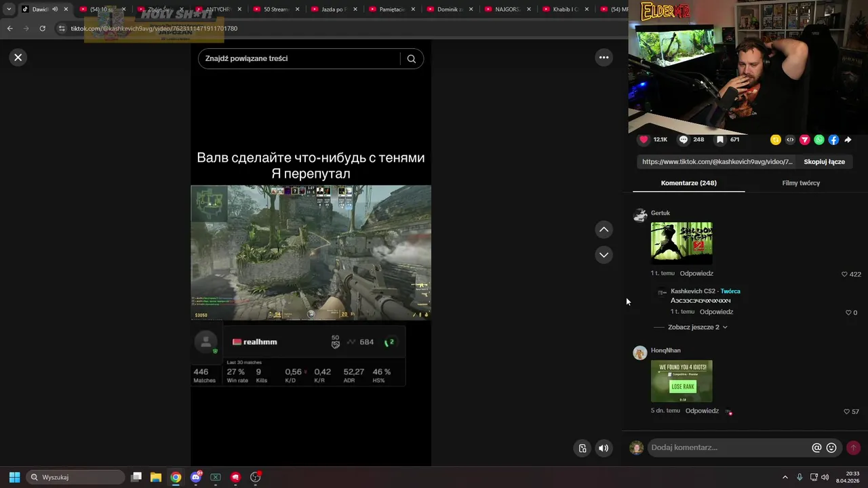Open the taskbar clock showing 20:33

(848, 477)
